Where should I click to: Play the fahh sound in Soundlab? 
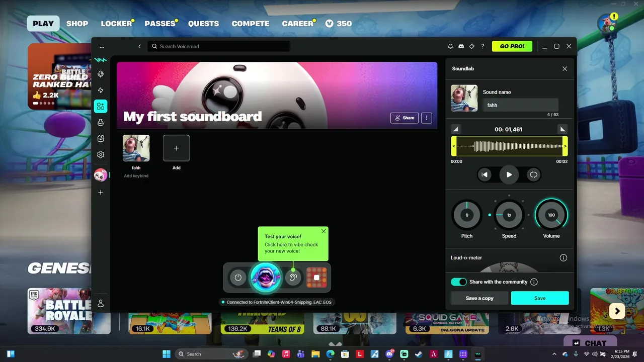(x=509, y=174)
